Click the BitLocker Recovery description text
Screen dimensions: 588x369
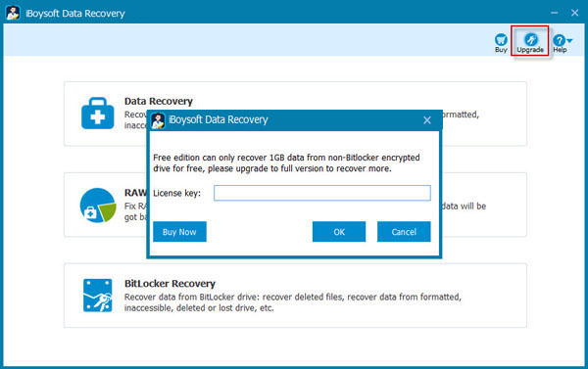pos(293,302)
